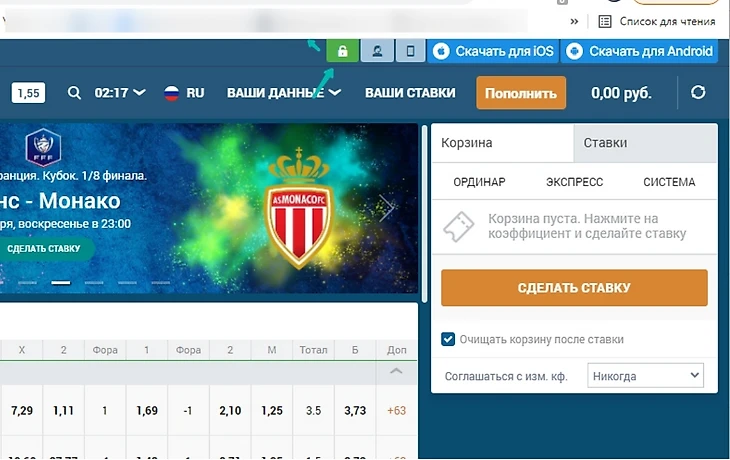This screenshot has width=730, height=460.
Task: Select the ЭКСПРЕСС bet type
Action: [575, 182]
